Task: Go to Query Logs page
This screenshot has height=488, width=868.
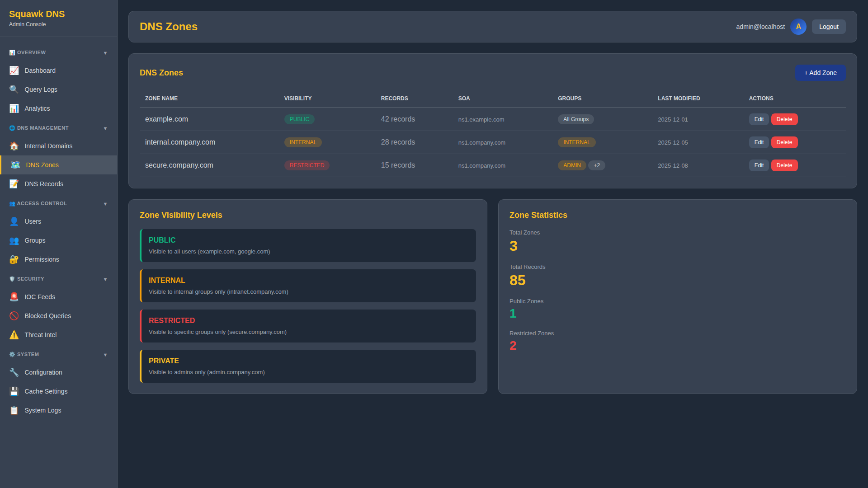Action: (58, 89)
